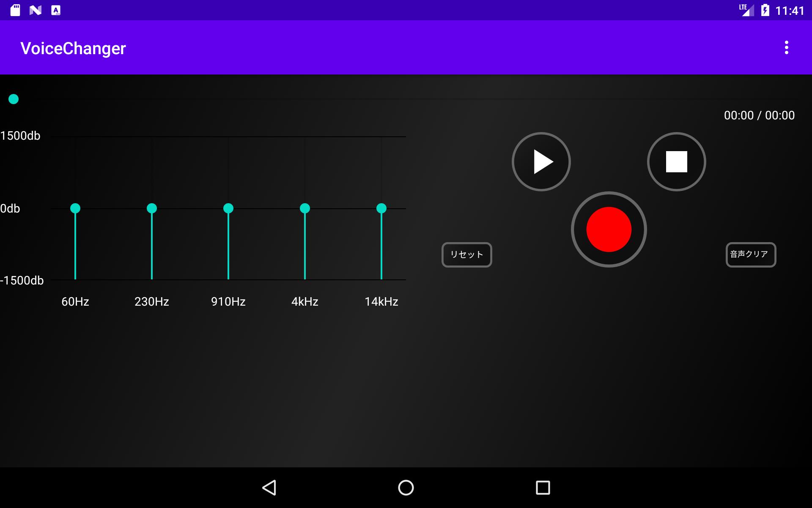Click the リセット reset button
This screenshot has width=812, height=508.
click(466, 254)
